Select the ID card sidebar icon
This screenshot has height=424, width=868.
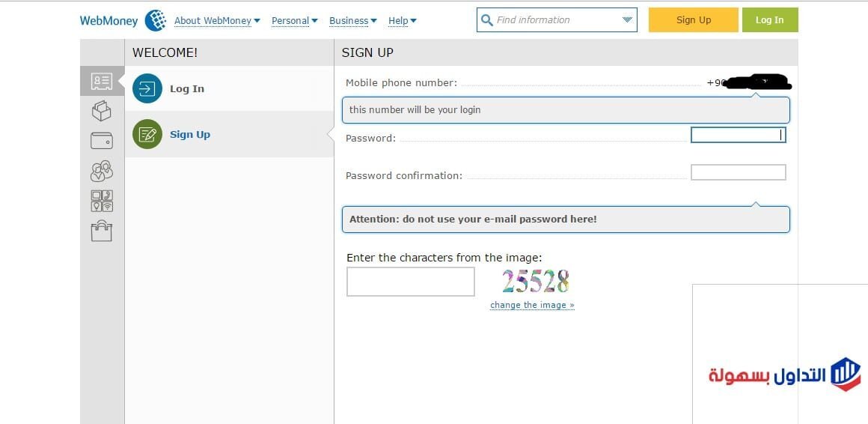(x=101, y=81)
